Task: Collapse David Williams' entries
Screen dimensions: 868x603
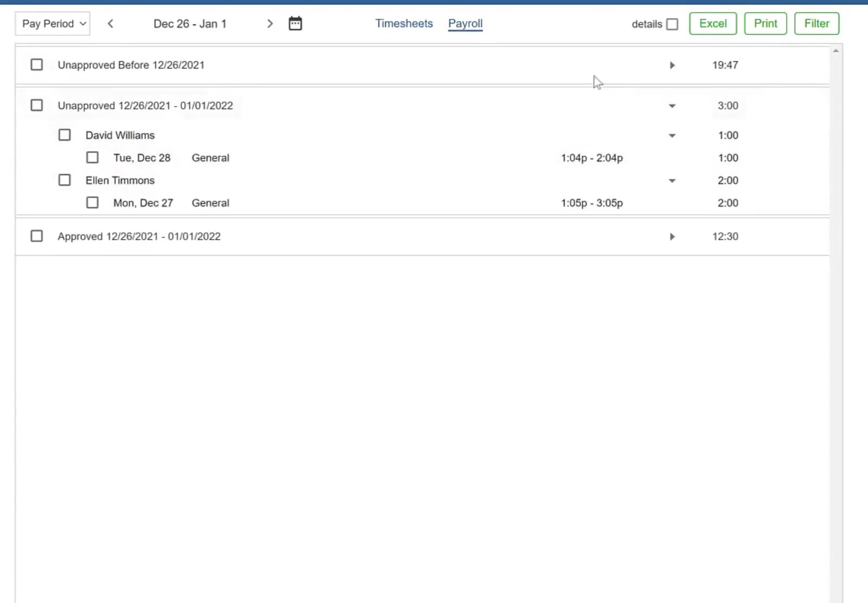Action: click(x=672, y=136)
